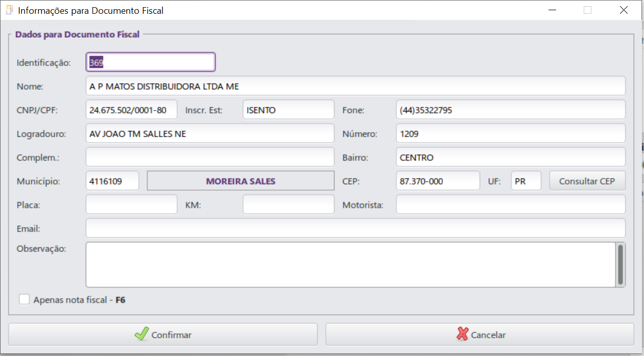Click the Cancelar button

[480, 335]
